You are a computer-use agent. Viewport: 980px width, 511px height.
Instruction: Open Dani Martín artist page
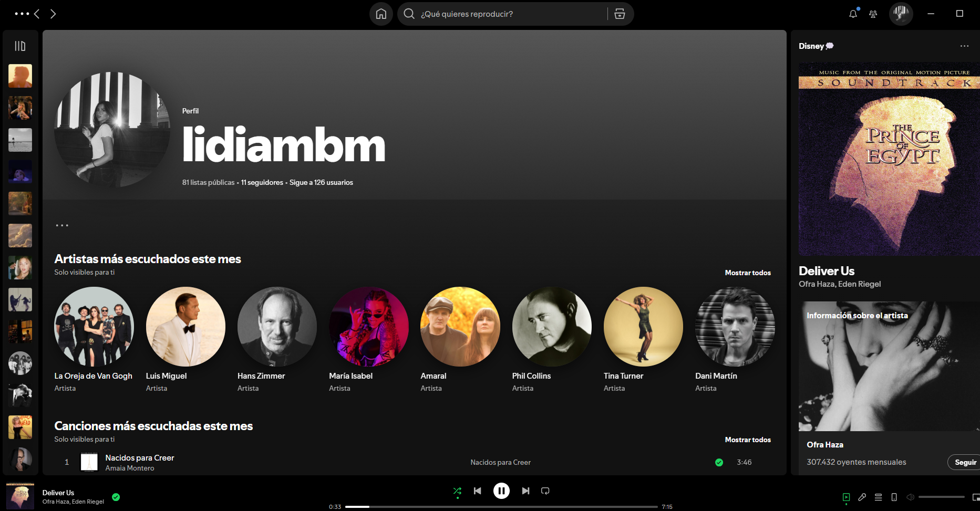(x=735, y=340)
